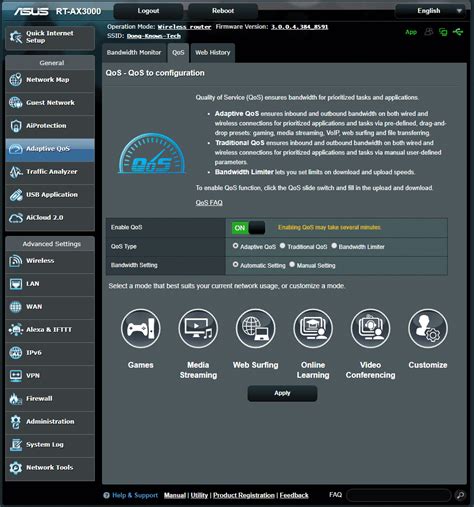Open Alexa & IFTTT icon
Viewport: 474px width, 507px height.
pyautogui.click(x=16, y=330)
